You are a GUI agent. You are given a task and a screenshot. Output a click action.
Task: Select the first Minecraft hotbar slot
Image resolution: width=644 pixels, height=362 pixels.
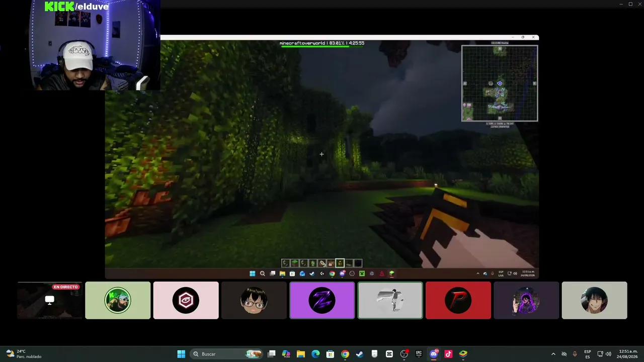[285, 263]
